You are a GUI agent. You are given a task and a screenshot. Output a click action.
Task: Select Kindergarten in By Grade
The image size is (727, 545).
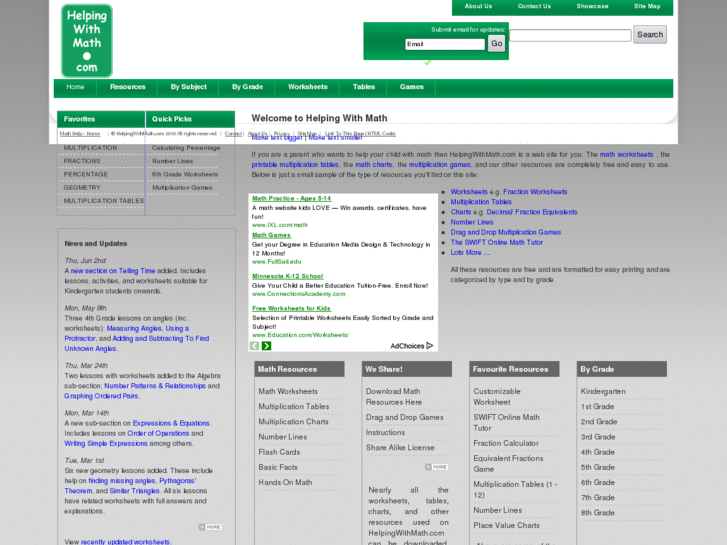tap(603, 391)
